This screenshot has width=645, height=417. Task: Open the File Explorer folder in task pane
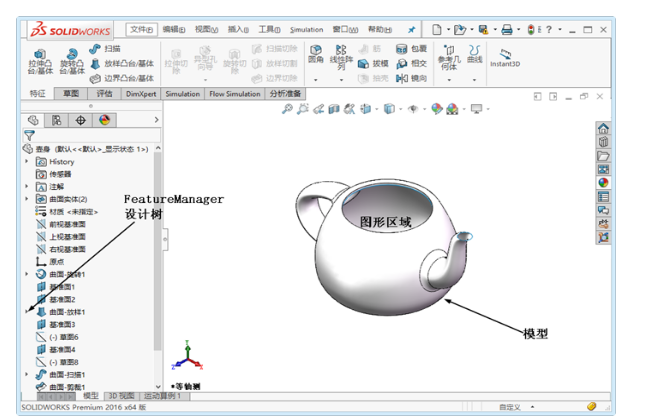[x=603, y=156]
